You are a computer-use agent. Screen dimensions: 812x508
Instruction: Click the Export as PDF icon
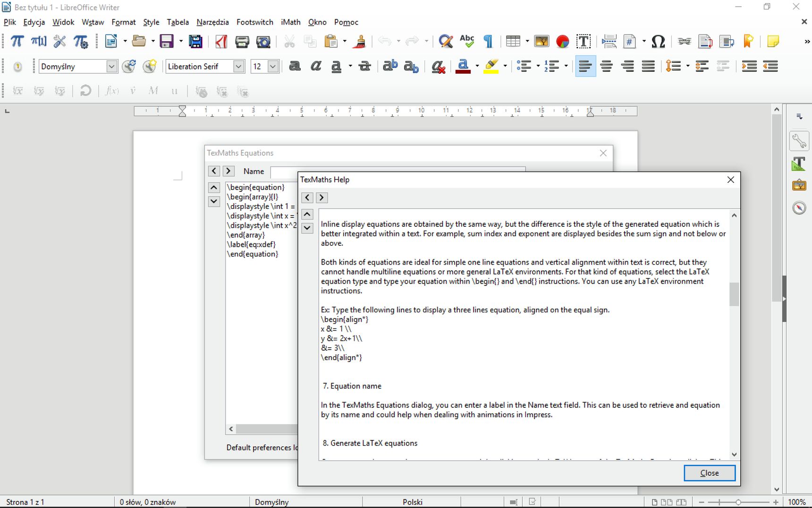coord(221,42)
